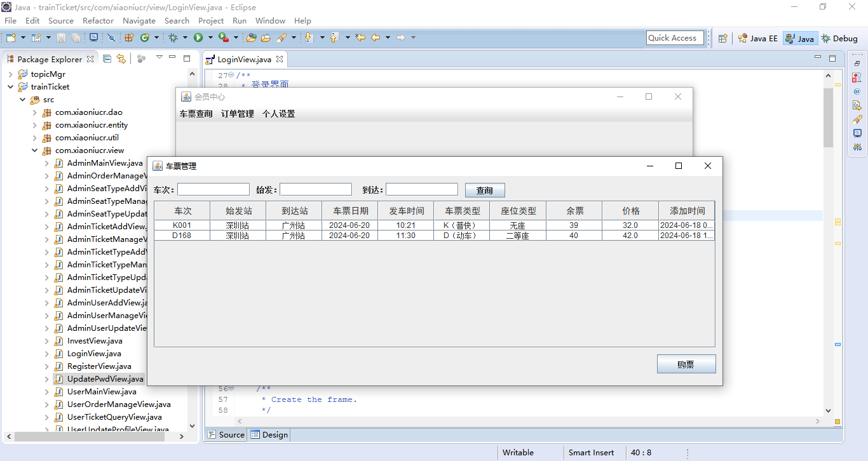Switch to the Source tab
The height and width of the screenshot is (461, 868).
coord(226,435)
